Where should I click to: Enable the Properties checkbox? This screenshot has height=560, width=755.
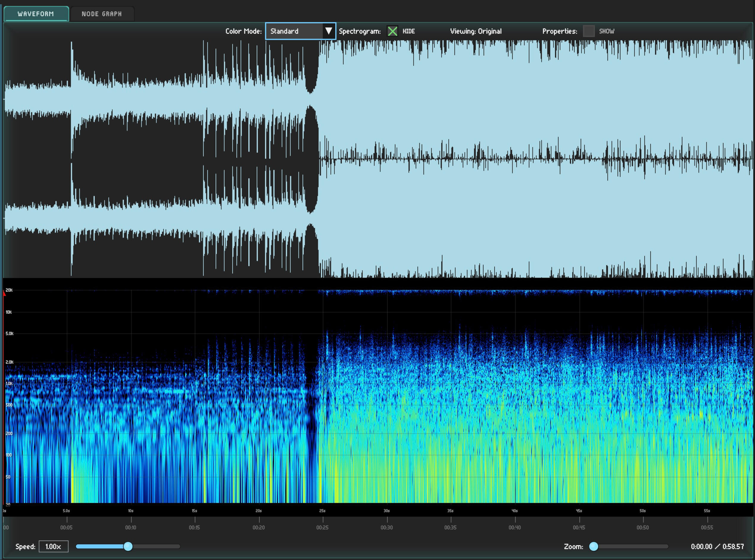tap(589, 31)
